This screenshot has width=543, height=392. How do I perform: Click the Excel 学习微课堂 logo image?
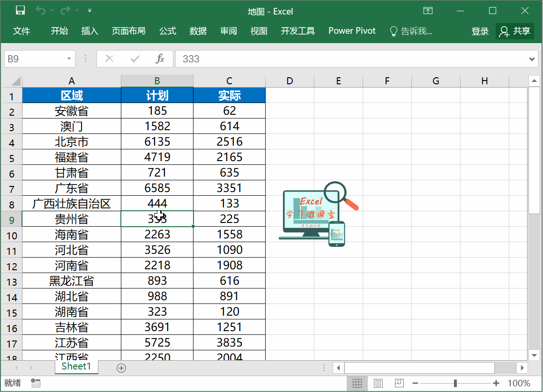pyautogui.click(x=318, y=214)
